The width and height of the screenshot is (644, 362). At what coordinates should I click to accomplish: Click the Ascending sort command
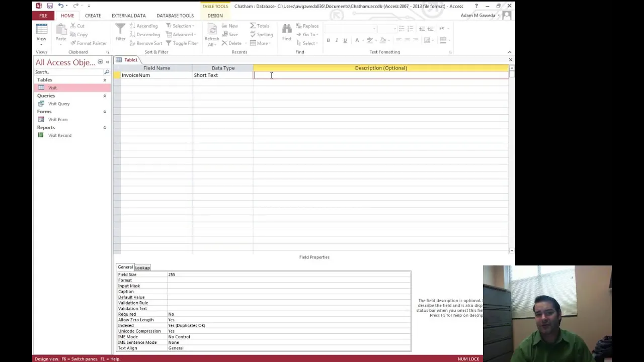point(144,26)
